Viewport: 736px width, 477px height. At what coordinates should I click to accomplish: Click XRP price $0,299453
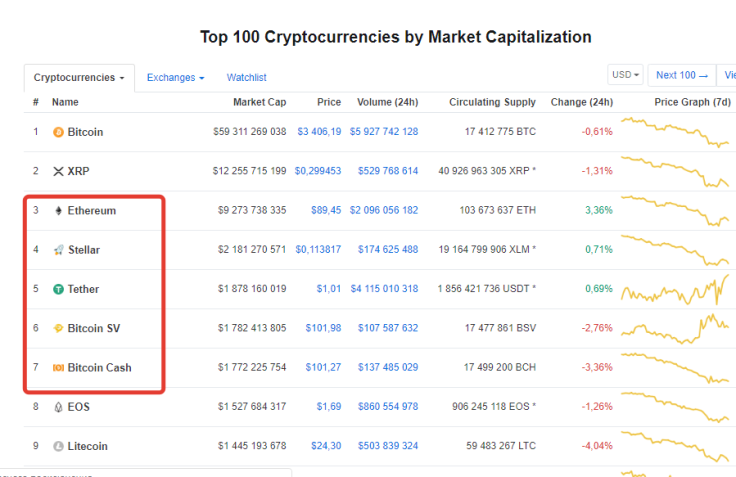click(318, 171)
